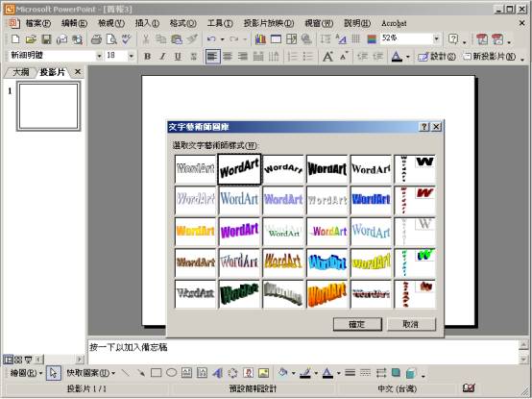Click the fill color paint bucket icon
532x399 pixels.
pyautogui.click(x=282, y=373)
